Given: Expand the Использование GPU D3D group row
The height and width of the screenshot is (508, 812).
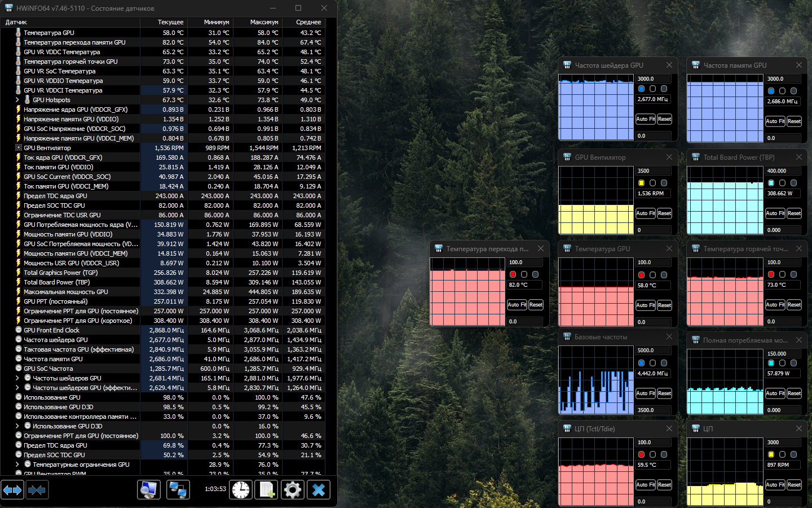Looking at the screenshot, I should click(17, 426).
